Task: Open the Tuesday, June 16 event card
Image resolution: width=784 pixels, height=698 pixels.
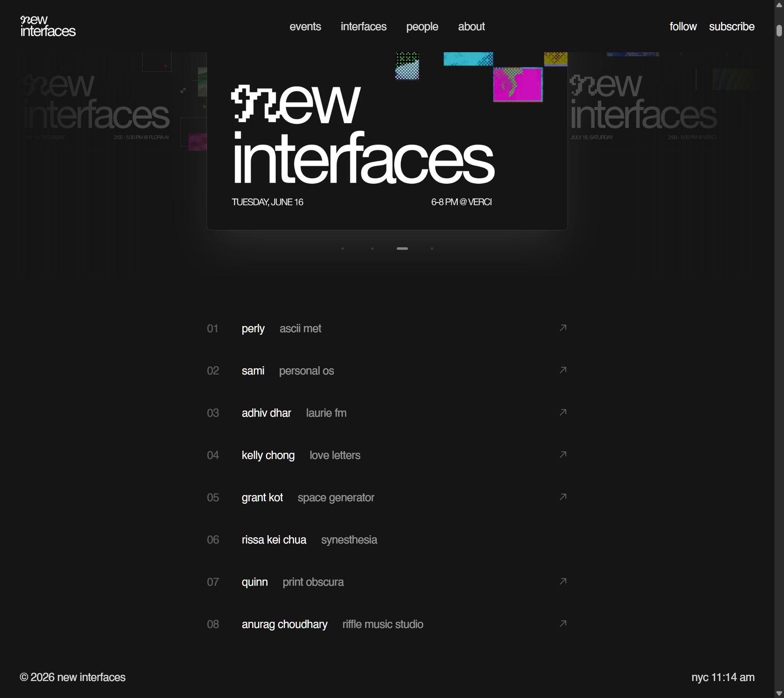Action: pos(387,141)
